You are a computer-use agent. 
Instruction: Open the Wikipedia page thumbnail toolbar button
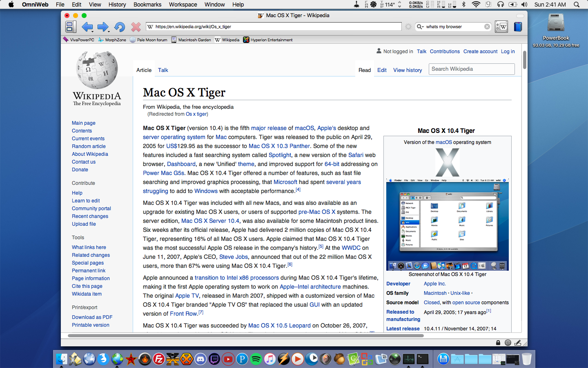click(x=501, y=27)
